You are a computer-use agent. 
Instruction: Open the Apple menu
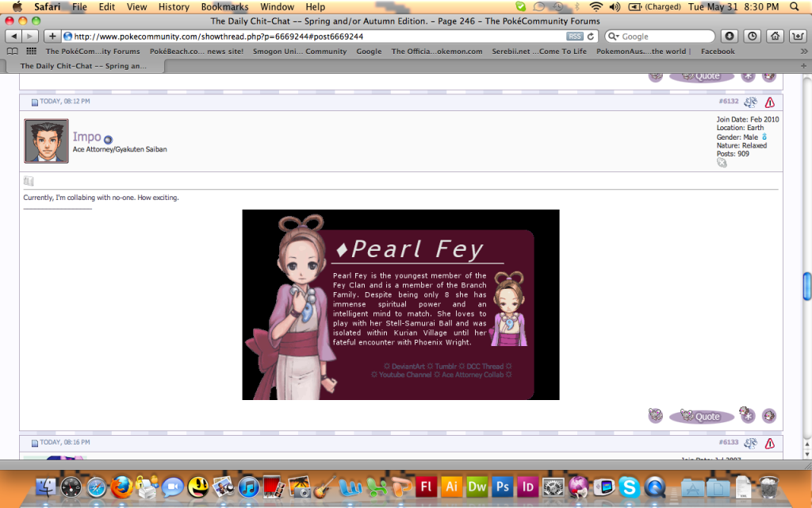point(17,6)
